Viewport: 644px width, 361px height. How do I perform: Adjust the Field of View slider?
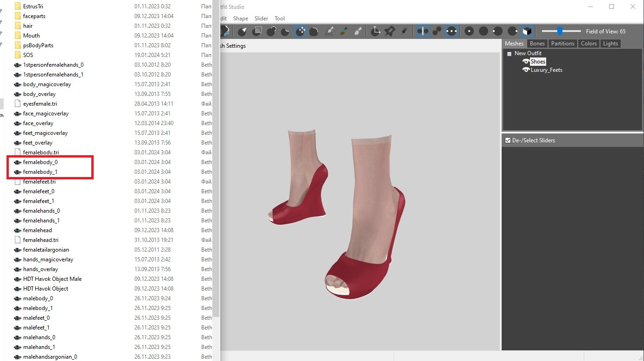[560, 31]
